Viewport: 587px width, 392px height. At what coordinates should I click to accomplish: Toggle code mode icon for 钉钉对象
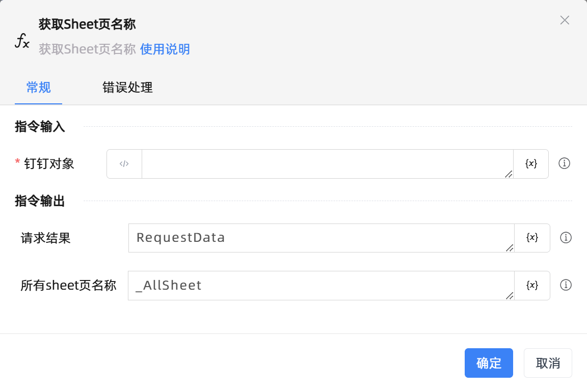point(124,164)
